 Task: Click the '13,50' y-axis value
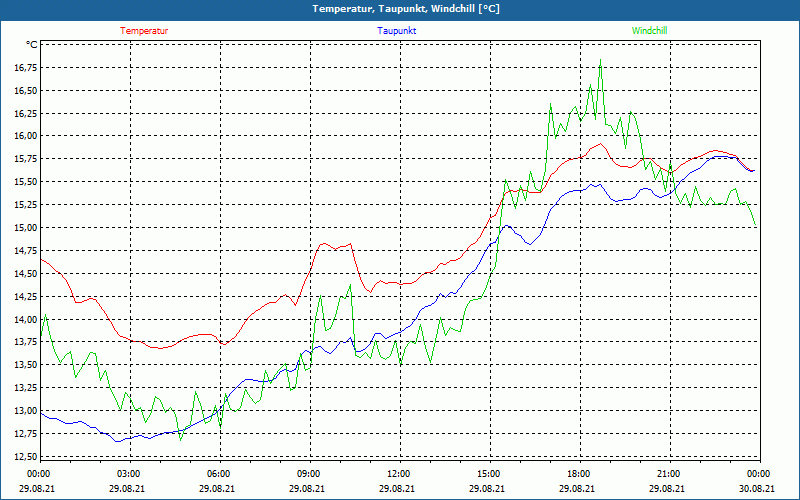(x=27, y=365)
